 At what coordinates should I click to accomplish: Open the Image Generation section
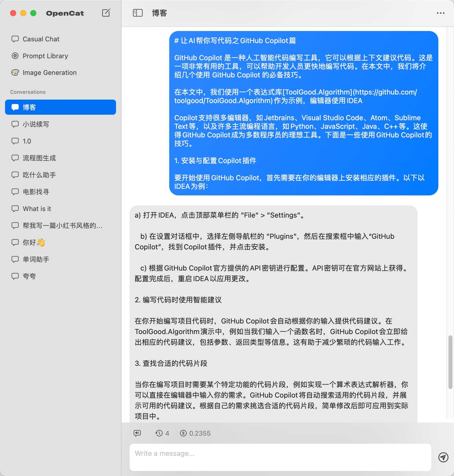61,73
